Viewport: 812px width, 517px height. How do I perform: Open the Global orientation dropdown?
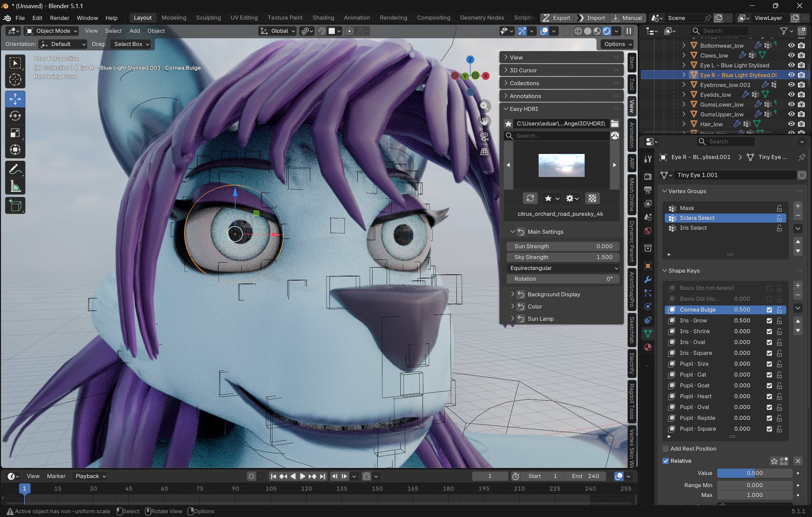[x=277, y=31]
